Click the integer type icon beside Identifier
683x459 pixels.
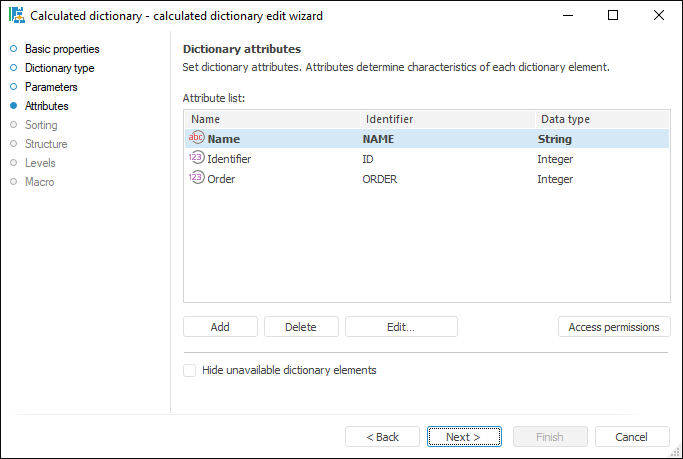tap(196, 159)
